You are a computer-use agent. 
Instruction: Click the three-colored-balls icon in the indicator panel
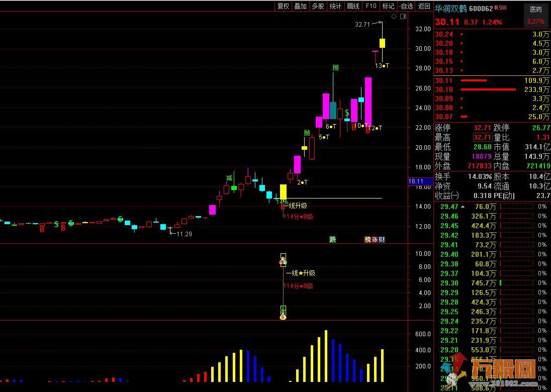[283, 261]
